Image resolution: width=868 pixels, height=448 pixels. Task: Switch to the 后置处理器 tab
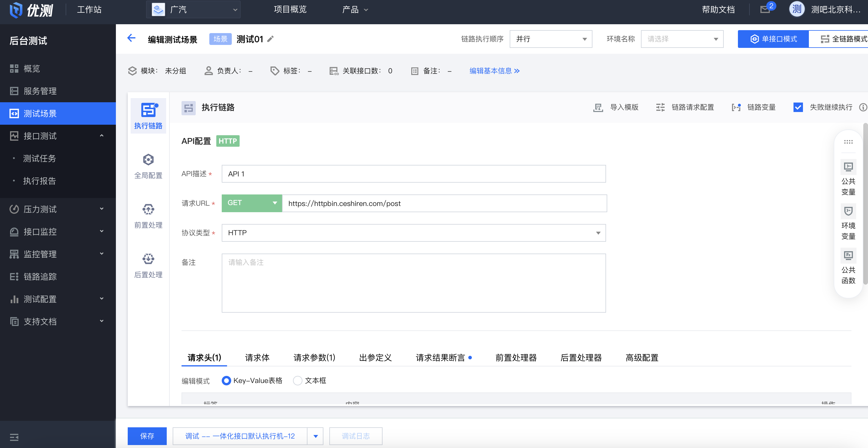581,358
